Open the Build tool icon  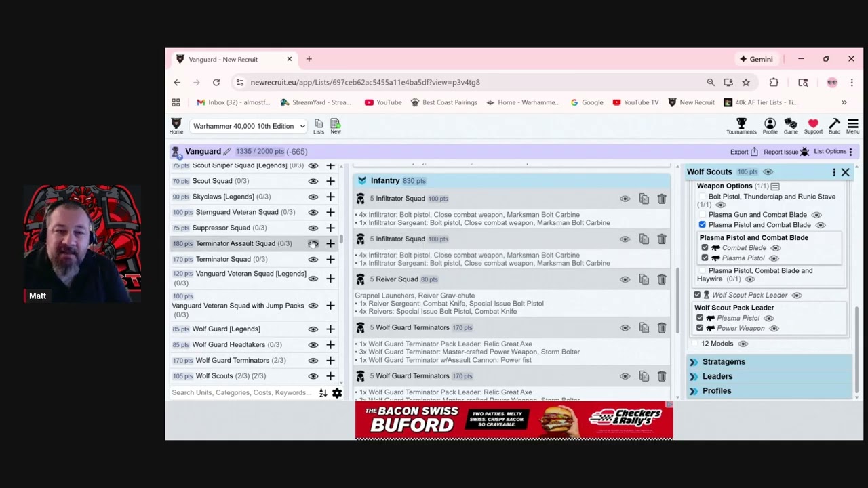tap(834, 125)
